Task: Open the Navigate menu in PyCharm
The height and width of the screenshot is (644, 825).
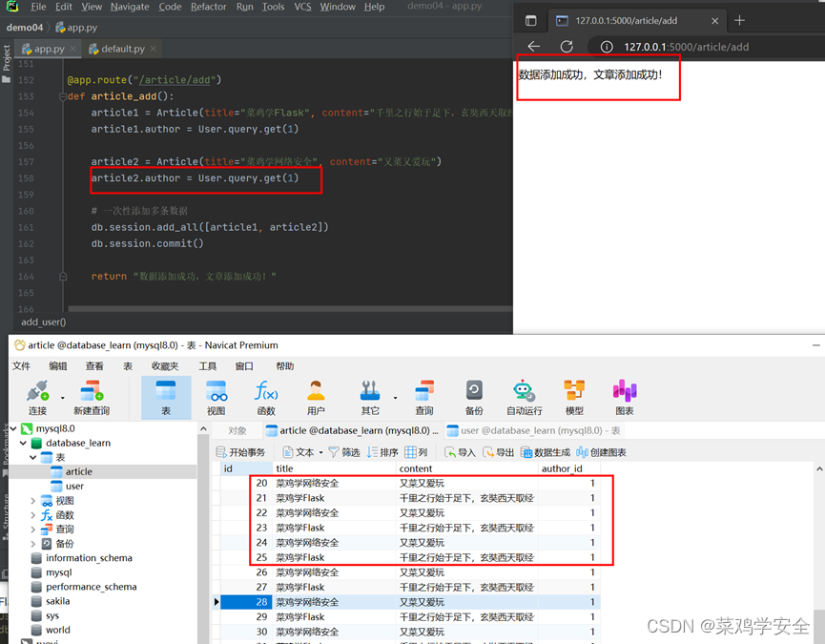Action: click(x=130, y=7)
